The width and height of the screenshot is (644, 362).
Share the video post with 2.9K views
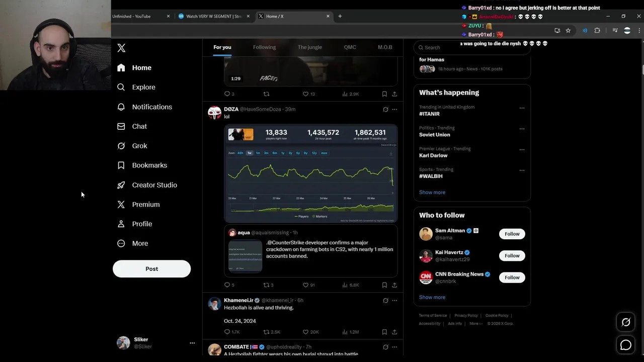pyautogui.click(x=394, y=94)
